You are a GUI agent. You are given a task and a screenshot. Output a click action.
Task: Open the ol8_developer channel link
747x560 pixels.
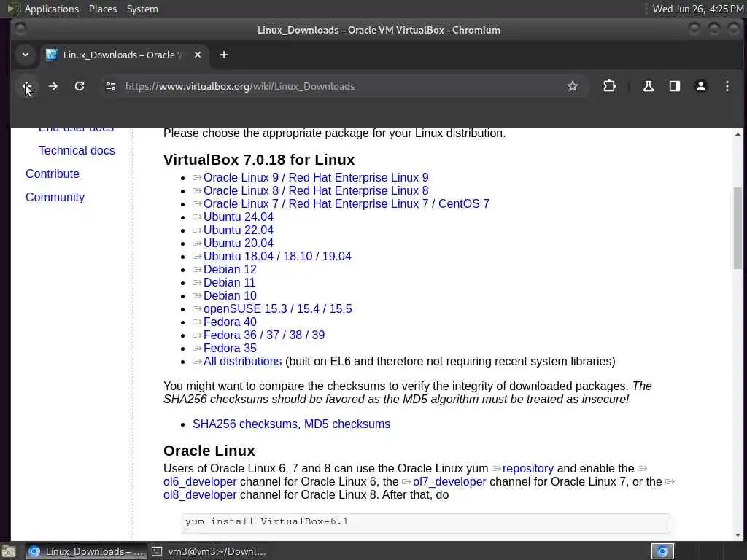200,495
